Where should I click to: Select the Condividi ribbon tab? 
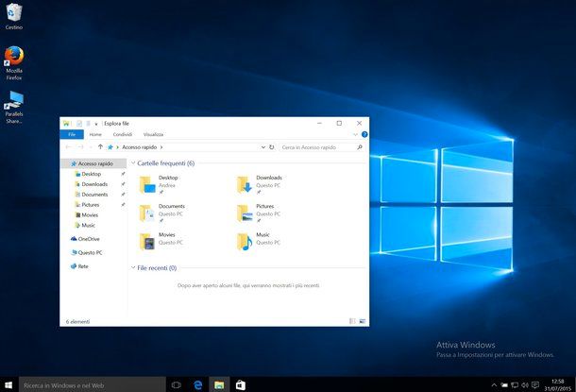pos(123,135)
